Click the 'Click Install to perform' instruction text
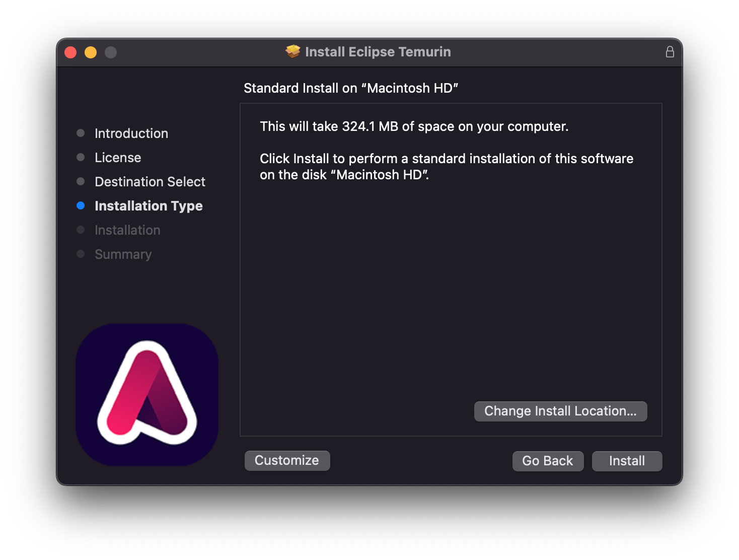Screen dimensions: 739x560 [447, 167]
